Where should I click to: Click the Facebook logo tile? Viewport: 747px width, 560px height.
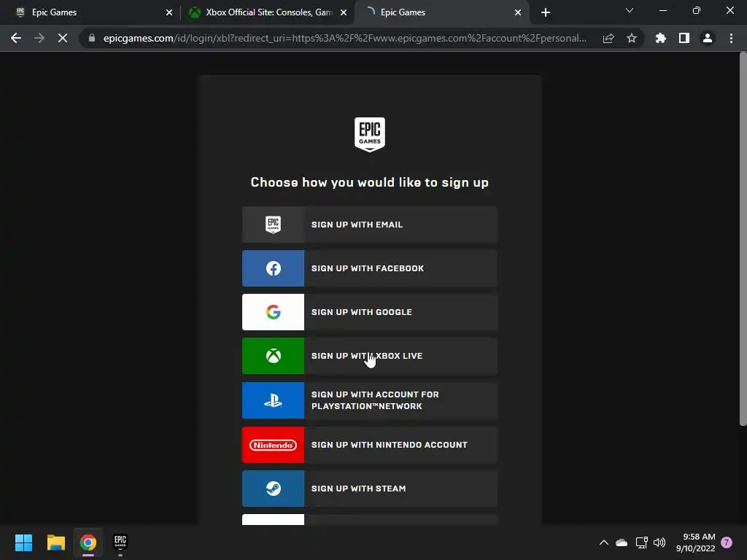click(273, 268)
